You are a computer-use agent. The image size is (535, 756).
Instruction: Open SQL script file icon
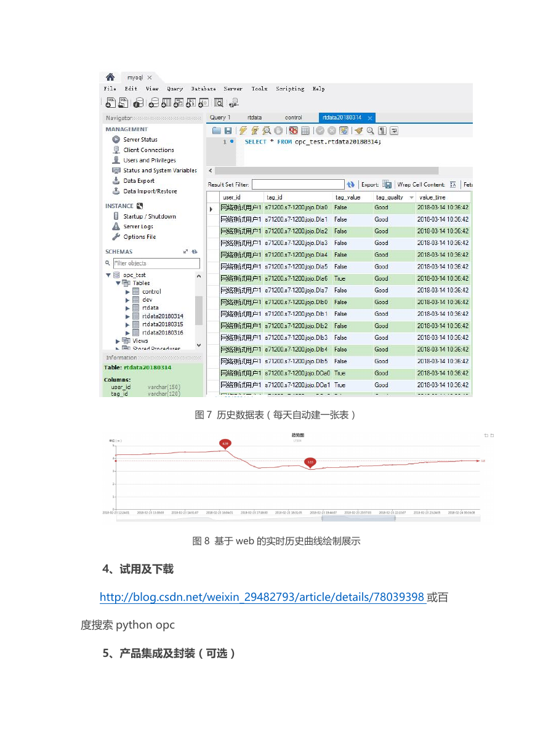[123, 103]
